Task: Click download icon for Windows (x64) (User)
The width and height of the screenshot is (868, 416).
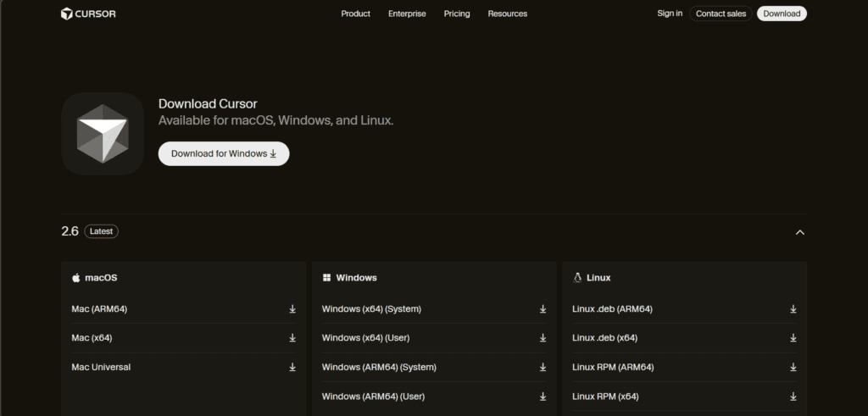Action: (543, 338)
